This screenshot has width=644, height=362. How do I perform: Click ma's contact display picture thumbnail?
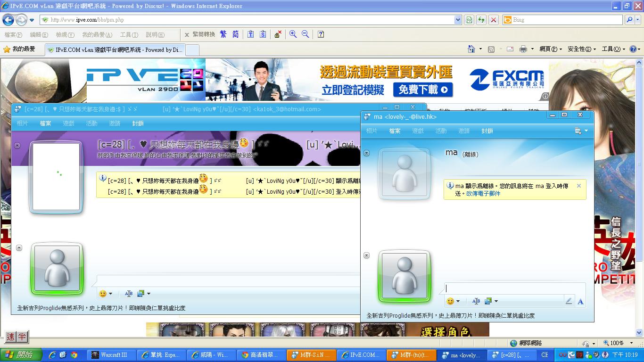[405, 173]
